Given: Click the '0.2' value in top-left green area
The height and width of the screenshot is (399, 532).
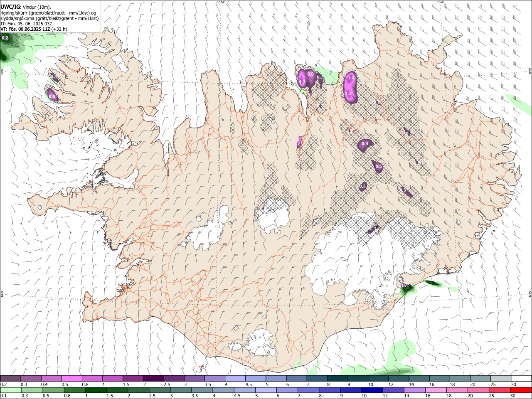Looking at the screenshot, I should click(x=5, y=38).
